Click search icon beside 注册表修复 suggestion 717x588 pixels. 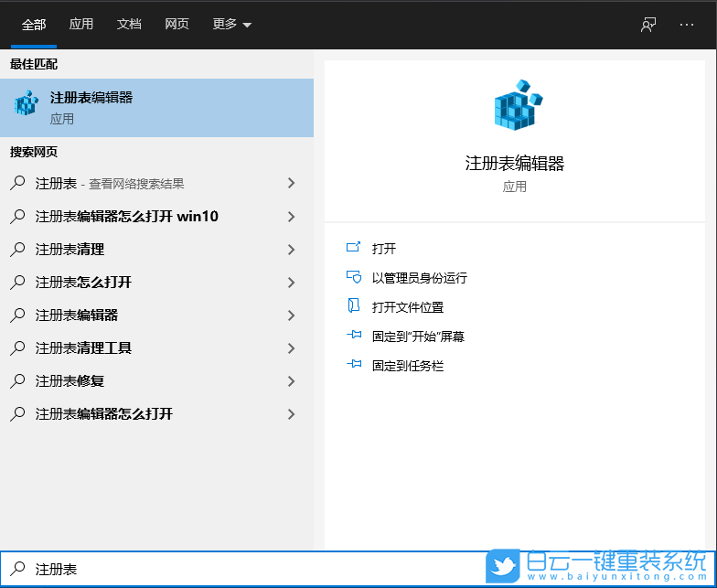pyautogui.click(x=17, y=380)
